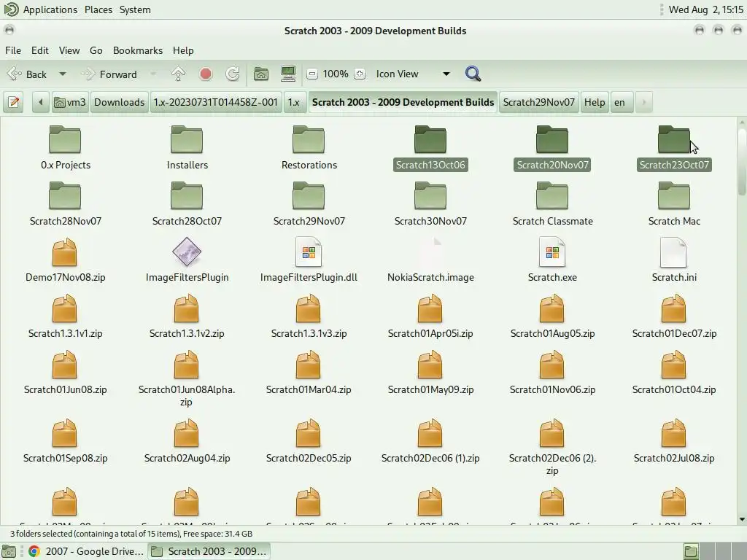Jump to vm3 home in path bar

click(70, 102)
